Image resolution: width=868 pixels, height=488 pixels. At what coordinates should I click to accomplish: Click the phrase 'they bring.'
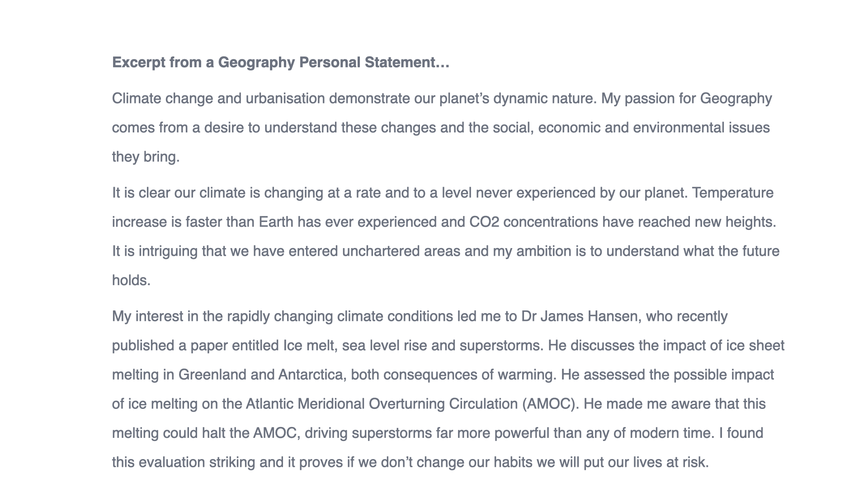click(x=146, y=157)
